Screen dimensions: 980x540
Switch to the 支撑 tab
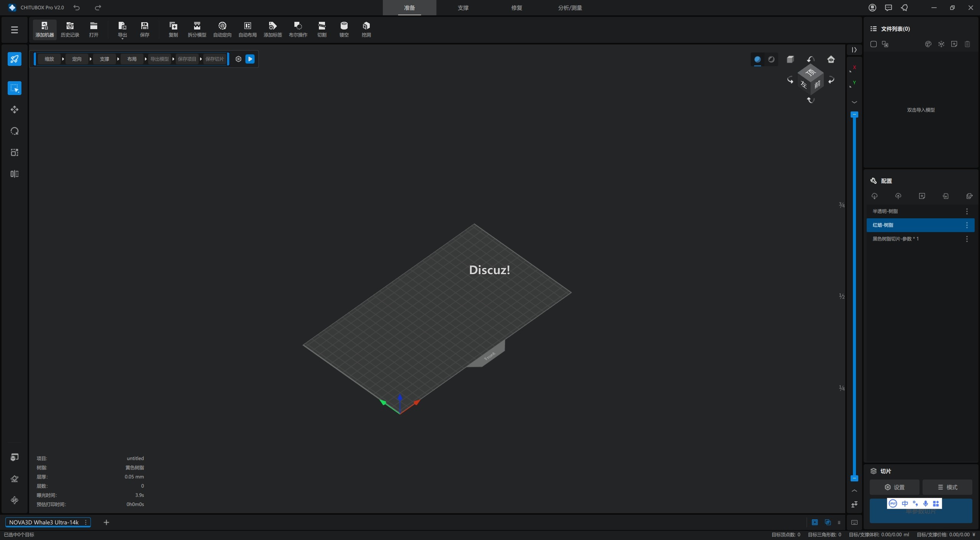tap(463, 8)
